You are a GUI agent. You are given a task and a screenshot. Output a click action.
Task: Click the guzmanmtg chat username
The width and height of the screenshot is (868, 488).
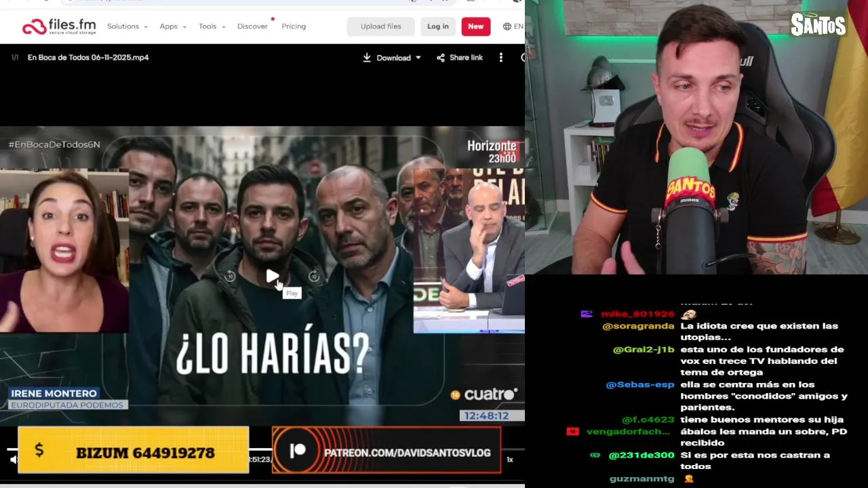pos(642,479)
